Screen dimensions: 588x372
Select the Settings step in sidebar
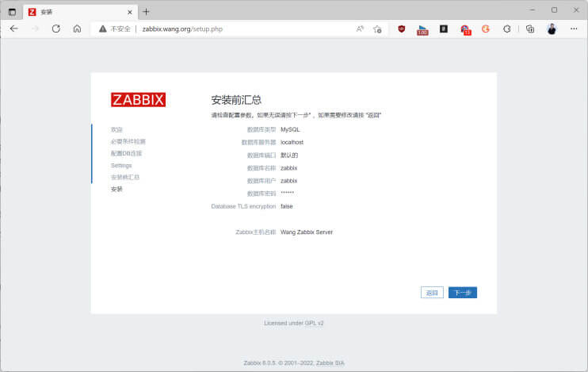coord(121,165)
